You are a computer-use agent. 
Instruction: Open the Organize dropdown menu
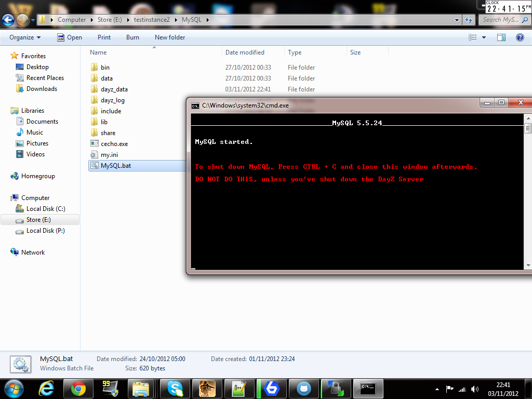25,37
